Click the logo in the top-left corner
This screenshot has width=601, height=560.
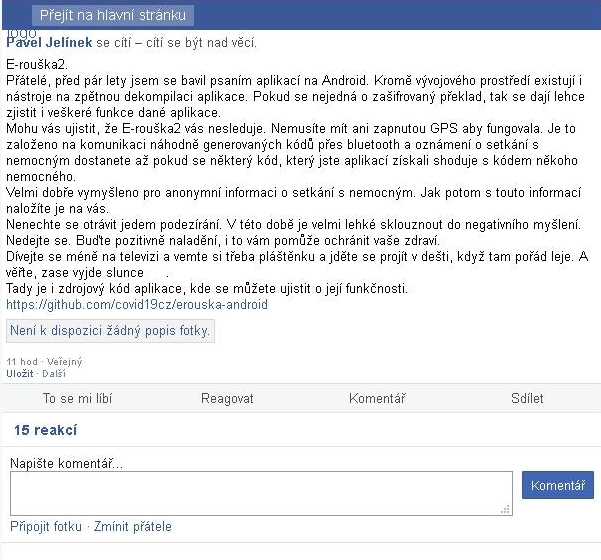click(21, 33)
